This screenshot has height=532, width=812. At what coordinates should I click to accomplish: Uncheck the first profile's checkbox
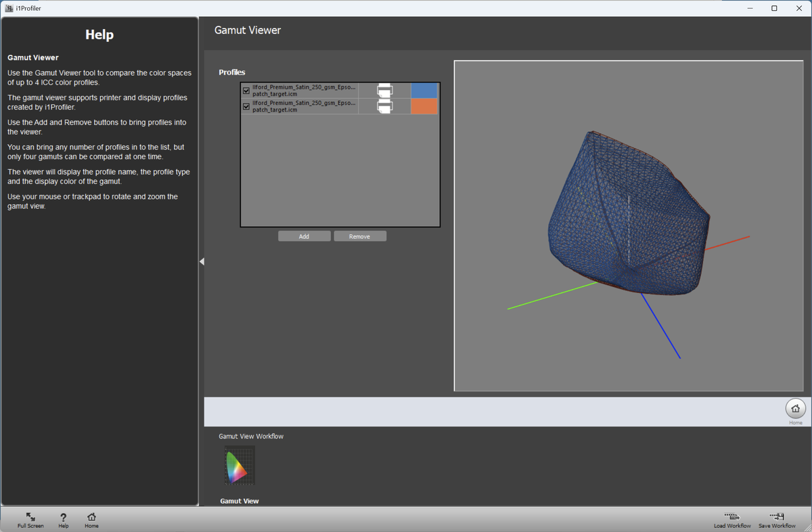click(x=246, y=91)
